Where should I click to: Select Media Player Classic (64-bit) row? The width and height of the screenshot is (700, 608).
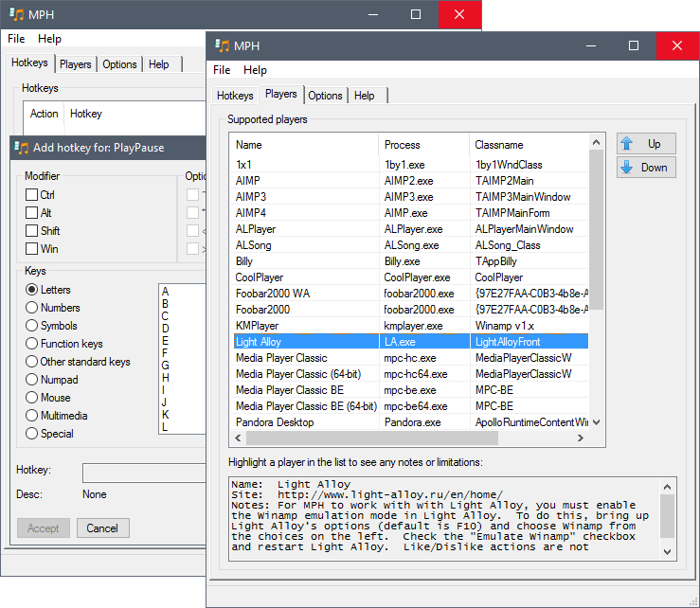(x=410, y=374)
